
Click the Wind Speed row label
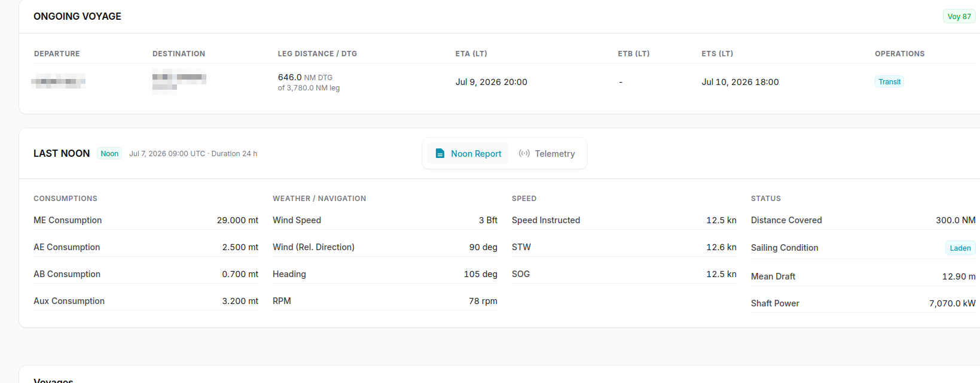tap(297, 220)
